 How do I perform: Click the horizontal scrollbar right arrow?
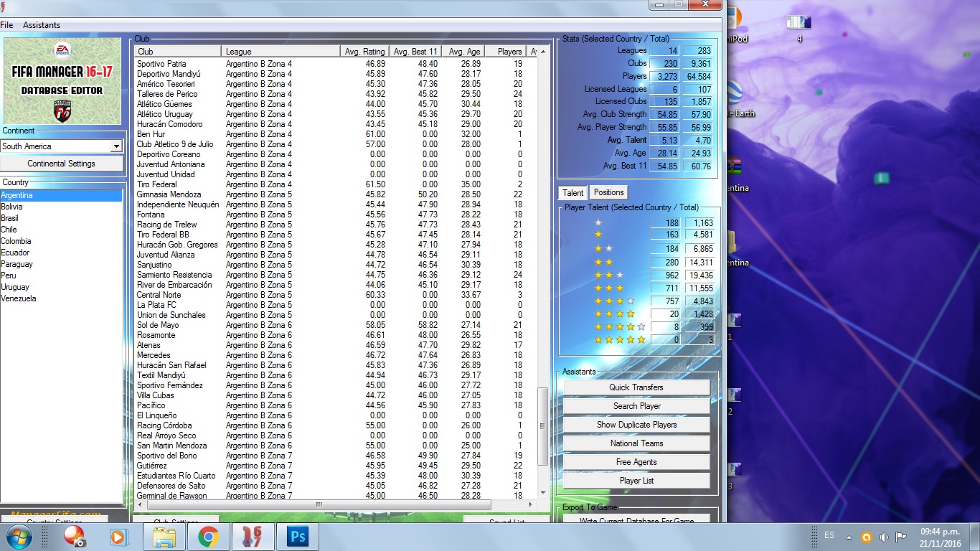click(531, 505)
